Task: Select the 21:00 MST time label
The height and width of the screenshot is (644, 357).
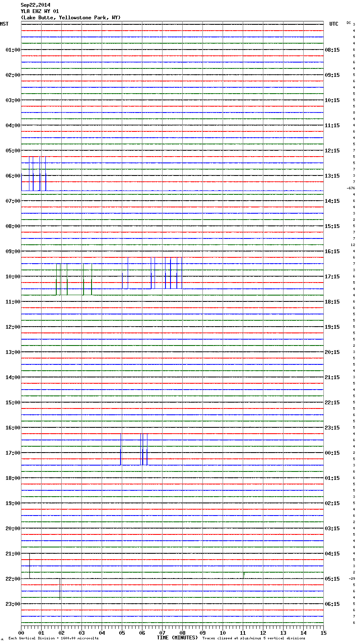Action: [x=13, y=554]
